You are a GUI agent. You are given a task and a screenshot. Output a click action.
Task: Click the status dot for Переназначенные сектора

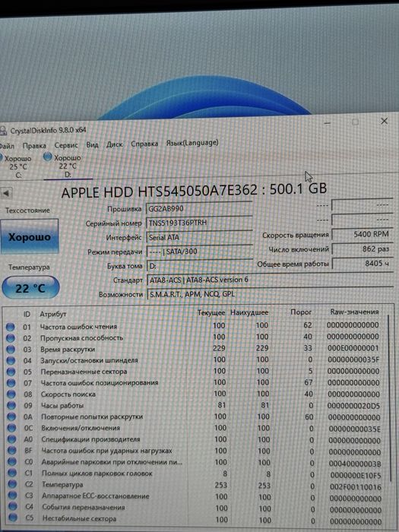[11, 372]
